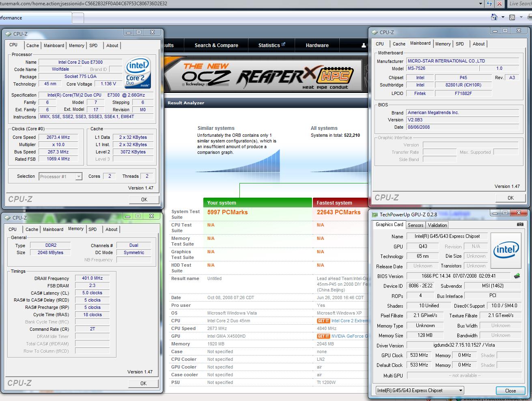Click the red X stop-loading icon

coord(500,4)
